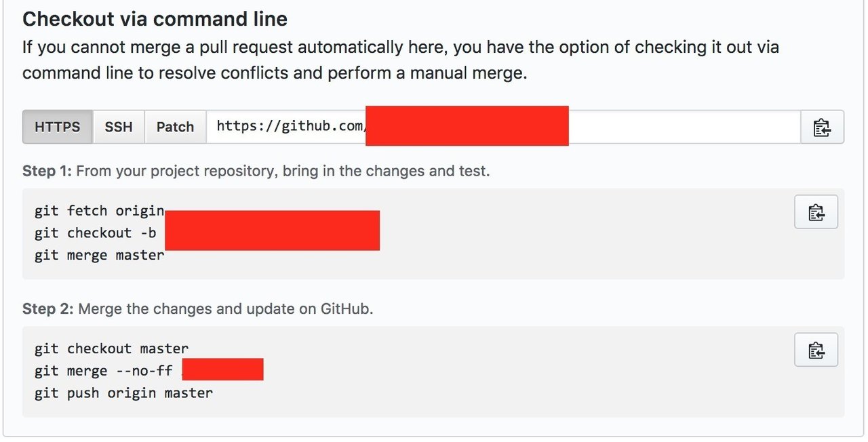Click the red redacted block in URL field

tap(467, 125)
